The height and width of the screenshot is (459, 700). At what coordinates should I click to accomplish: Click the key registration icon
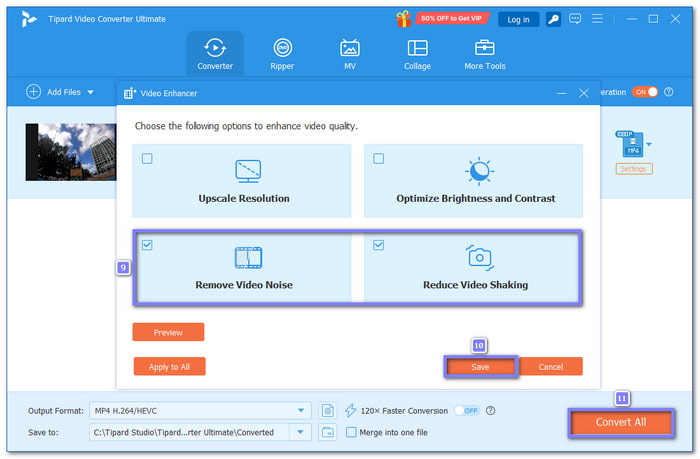pyautogui.click(x=553, y=18)
